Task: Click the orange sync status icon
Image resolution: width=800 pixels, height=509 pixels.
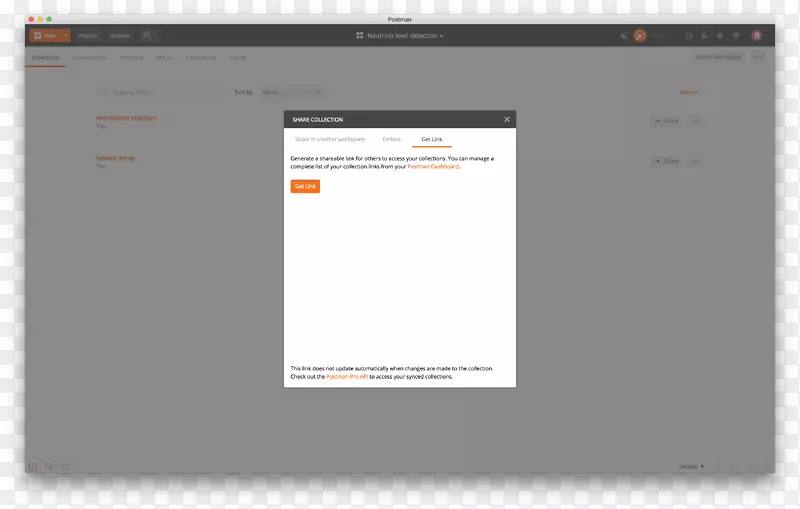Action: point(640,35)
